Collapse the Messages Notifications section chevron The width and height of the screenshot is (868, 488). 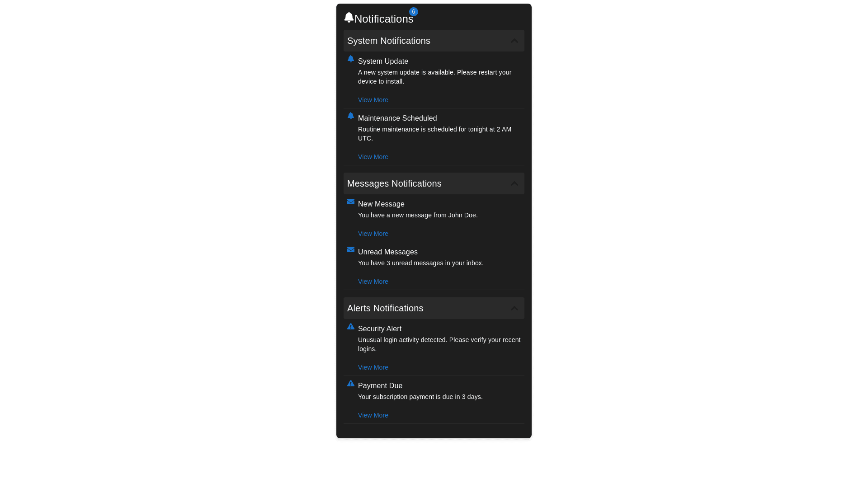514,183
